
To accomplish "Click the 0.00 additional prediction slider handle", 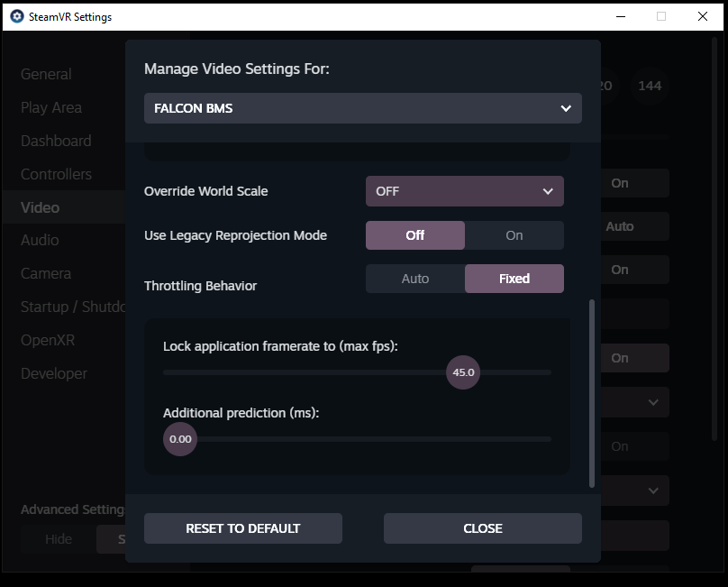I will [180, 439].
